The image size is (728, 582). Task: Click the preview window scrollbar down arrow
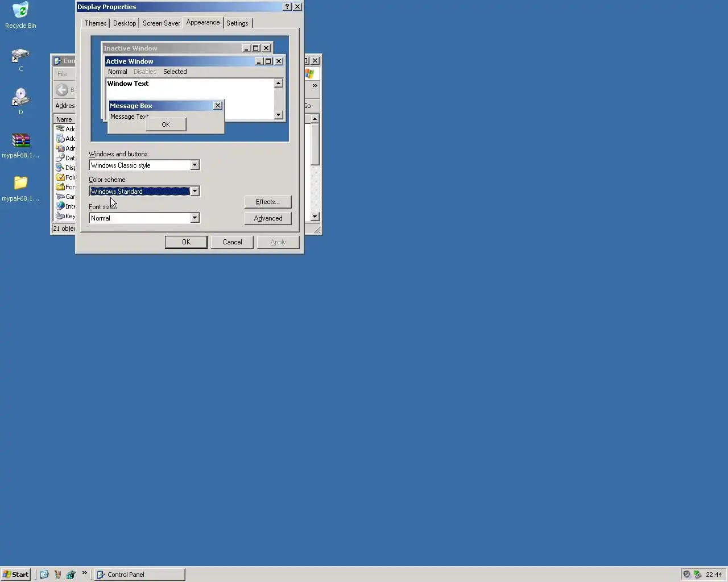point(279,115)
